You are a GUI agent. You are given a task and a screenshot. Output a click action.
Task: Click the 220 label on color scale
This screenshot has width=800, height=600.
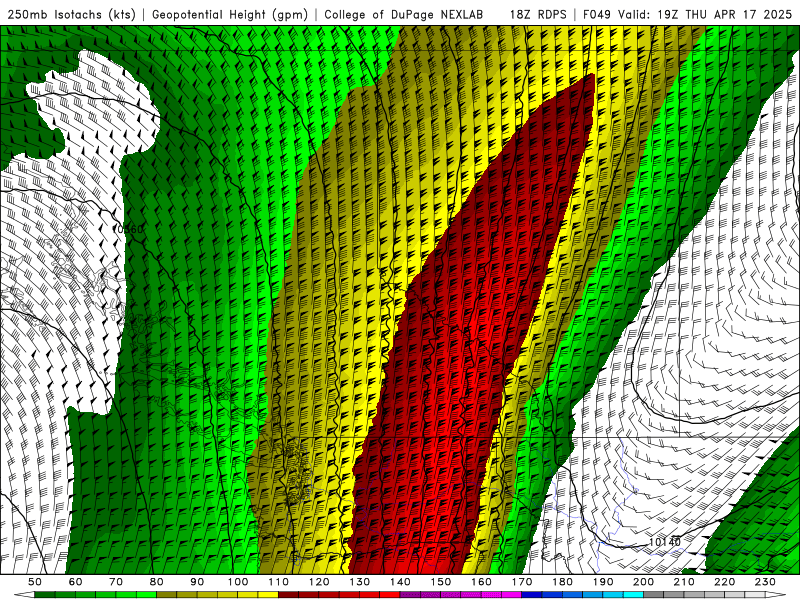point(725,582)
